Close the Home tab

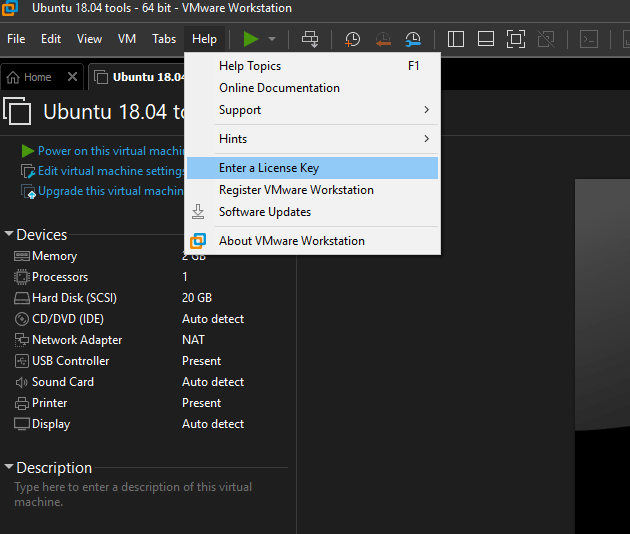point(72,76)
